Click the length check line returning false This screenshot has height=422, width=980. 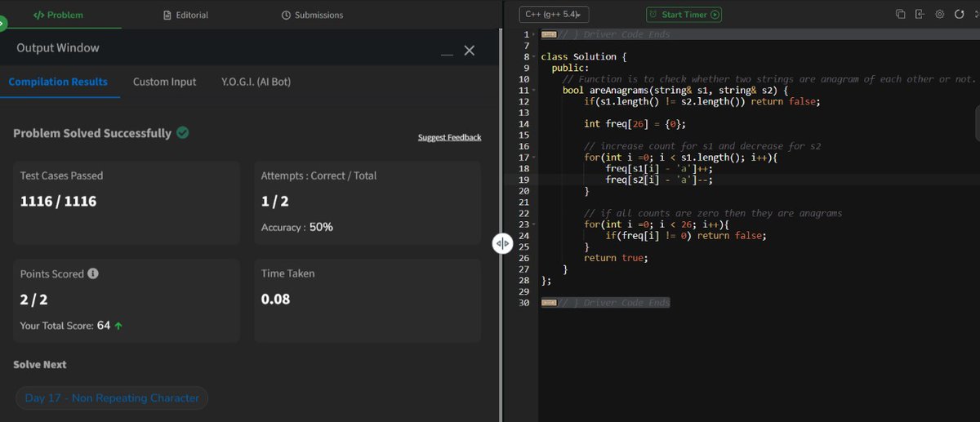point(702,102)
